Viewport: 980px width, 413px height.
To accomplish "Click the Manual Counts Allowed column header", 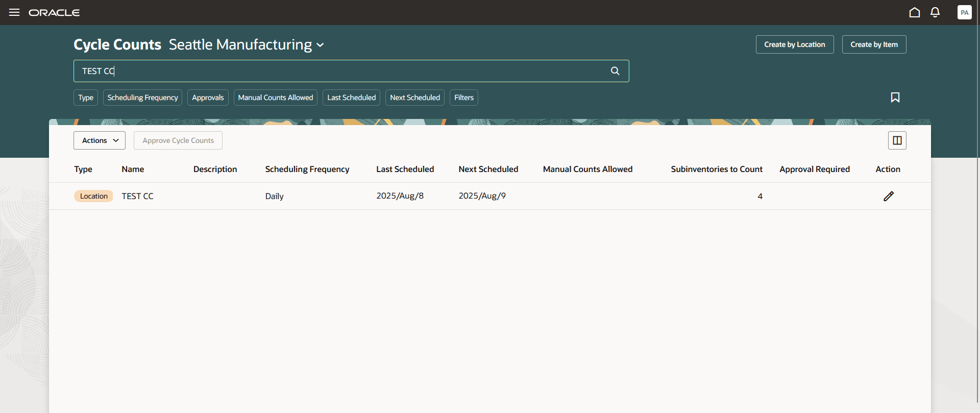I will 587,169.
